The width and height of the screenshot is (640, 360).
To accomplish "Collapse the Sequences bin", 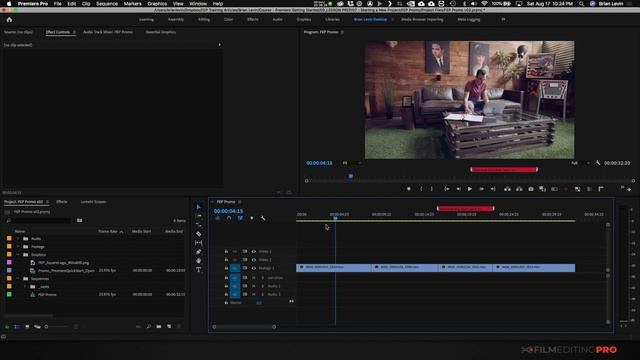I will pyautogui.click(x=18, y=279).
